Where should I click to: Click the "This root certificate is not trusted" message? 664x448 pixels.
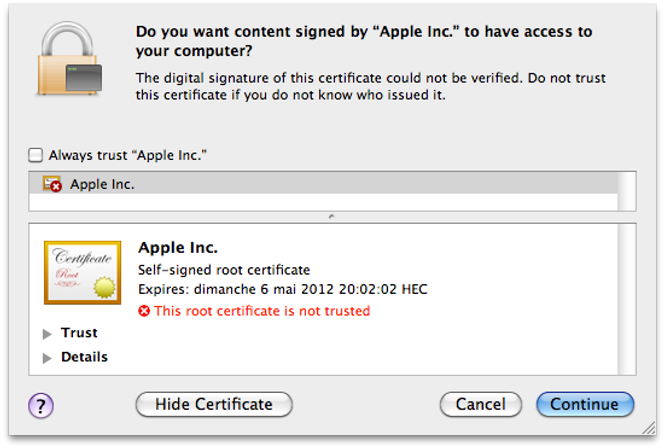pos(262,311)
